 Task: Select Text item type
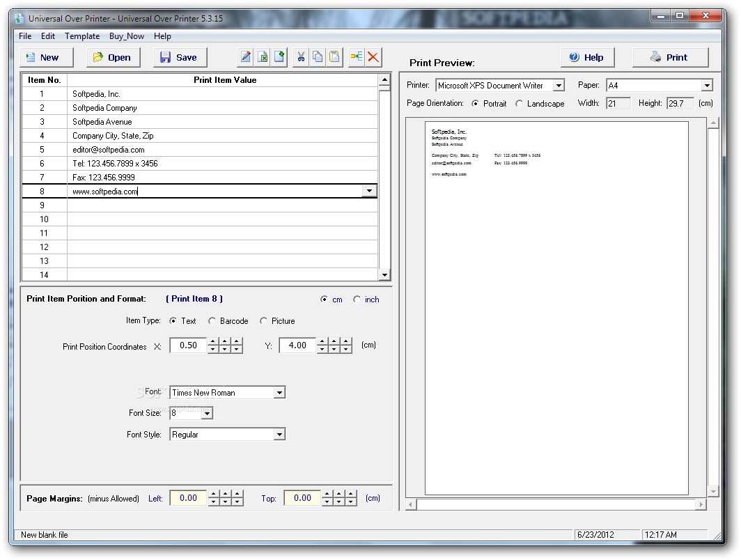click(x=173, y=321)
